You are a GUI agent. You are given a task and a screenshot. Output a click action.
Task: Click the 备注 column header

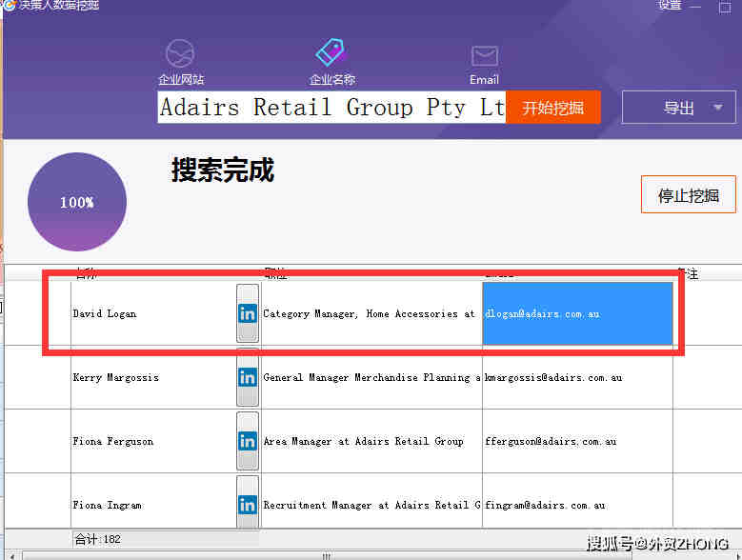[x=686, y=273]
